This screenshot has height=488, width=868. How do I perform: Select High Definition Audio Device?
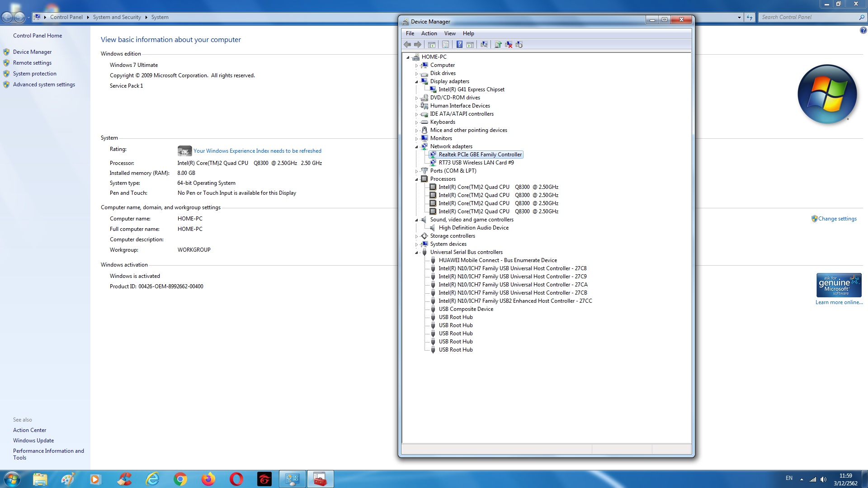point(474,228)
